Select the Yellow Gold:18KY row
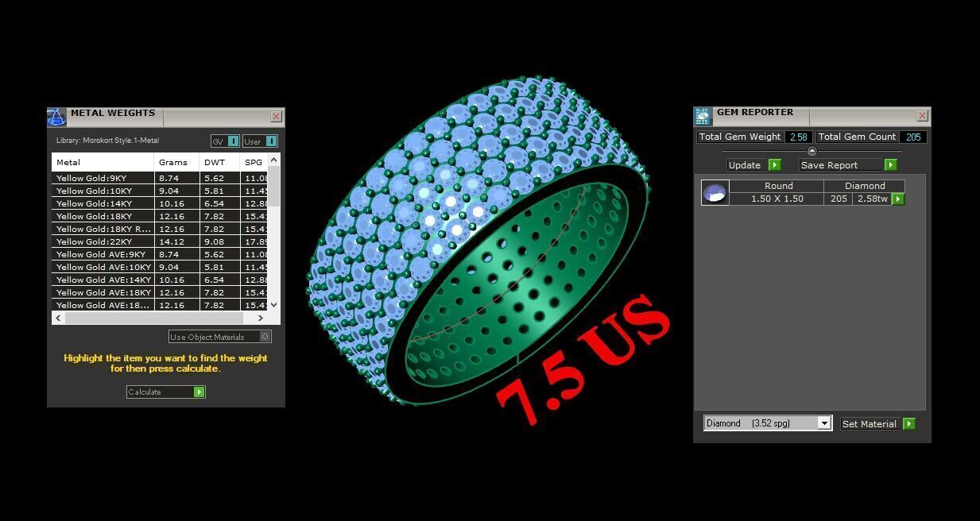Viewport: 980px width, 521px height. click(160, 216)
